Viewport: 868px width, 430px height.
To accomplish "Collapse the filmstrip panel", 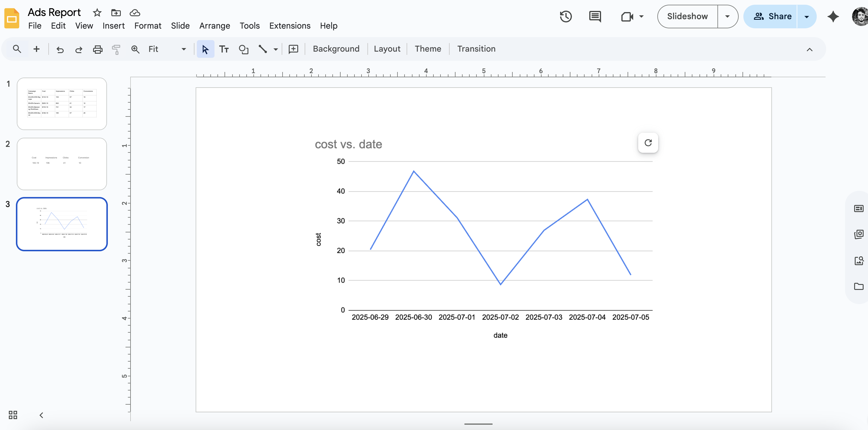I will tap(41, 415).
